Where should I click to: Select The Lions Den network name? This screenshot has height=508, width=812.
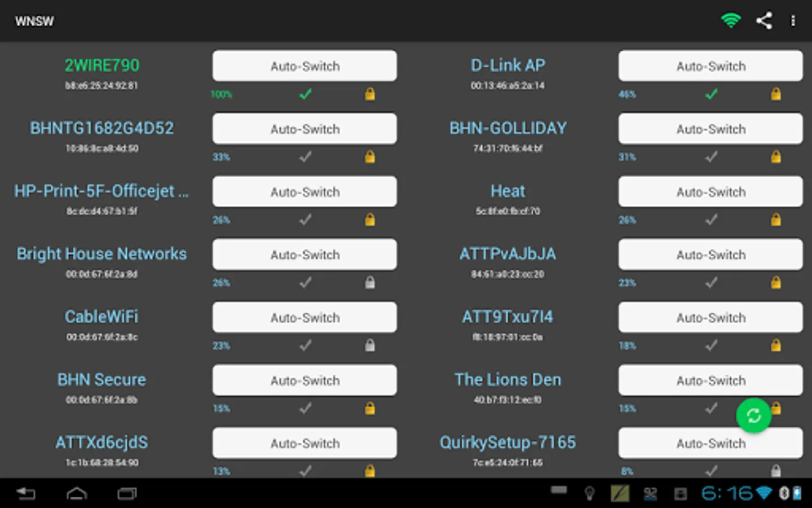pyautogui.click(x=508, y=379)
